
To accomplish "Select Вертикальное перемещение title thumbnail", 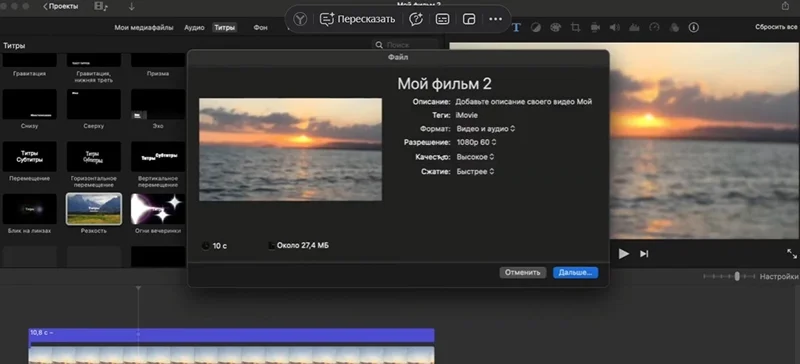I will click(x=158, y=157).
